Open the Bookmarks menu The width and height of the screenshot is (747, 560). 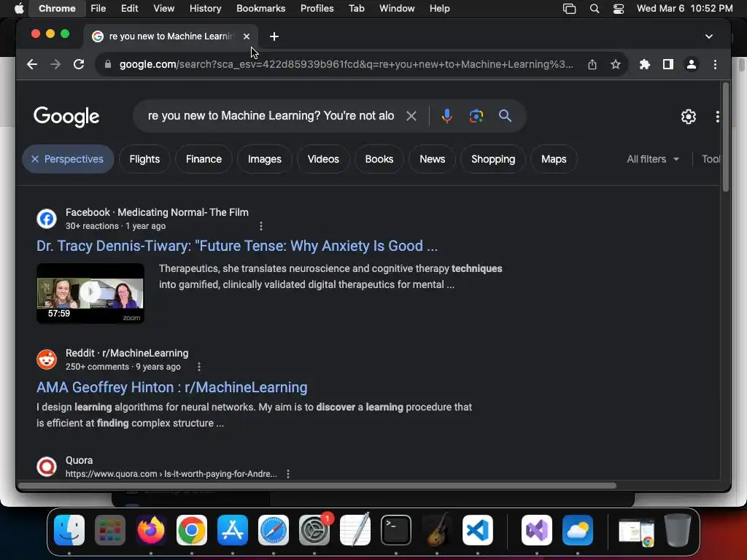pyautogui.click(x=260, y=9)
